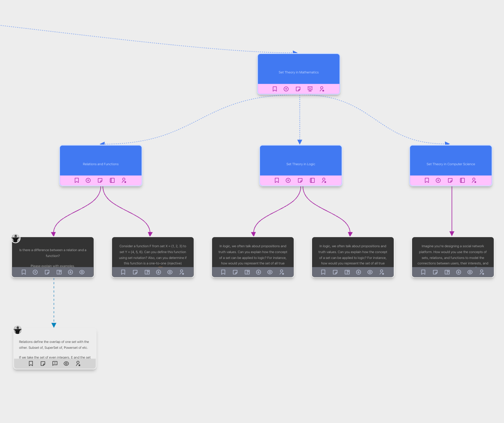Open notebook icon on Set Theory in Logic

point(312,180)
